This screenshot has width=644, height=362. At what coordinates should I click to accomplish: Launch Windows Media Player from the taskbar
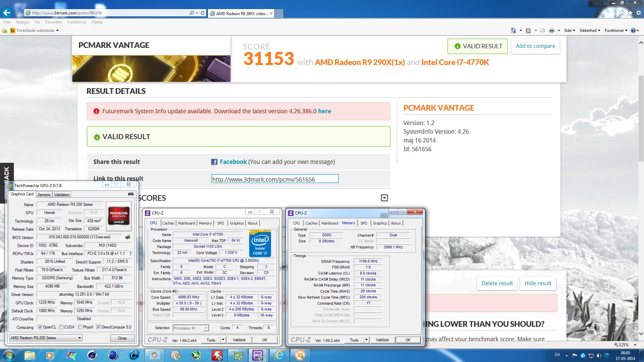(50, 355)
